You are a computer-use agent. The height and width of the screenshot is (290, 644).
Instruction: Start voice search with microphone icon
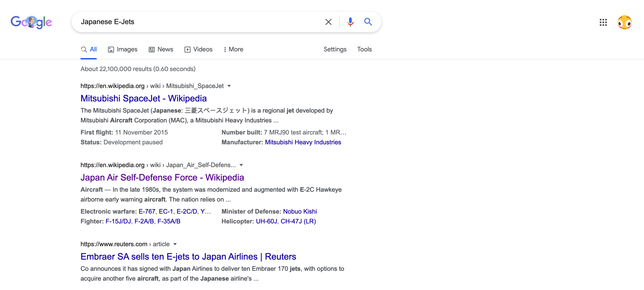(350, 22)
